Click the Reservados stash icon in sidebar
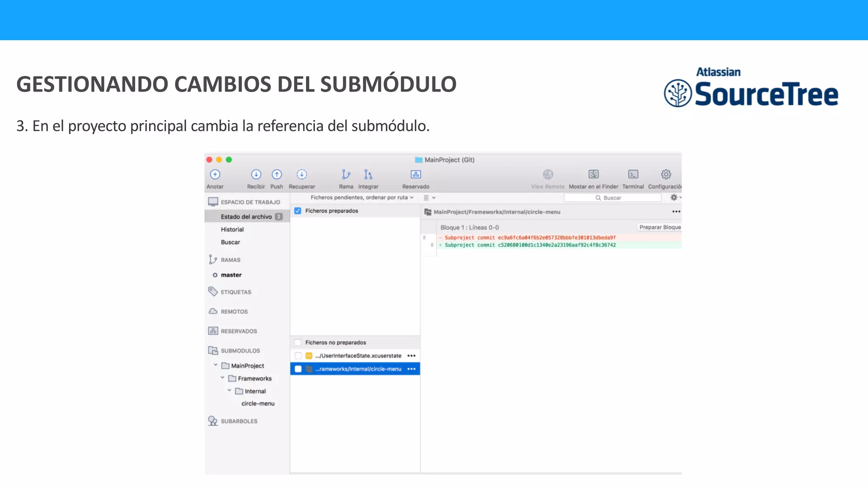The image size is (868, 488). 213,331
